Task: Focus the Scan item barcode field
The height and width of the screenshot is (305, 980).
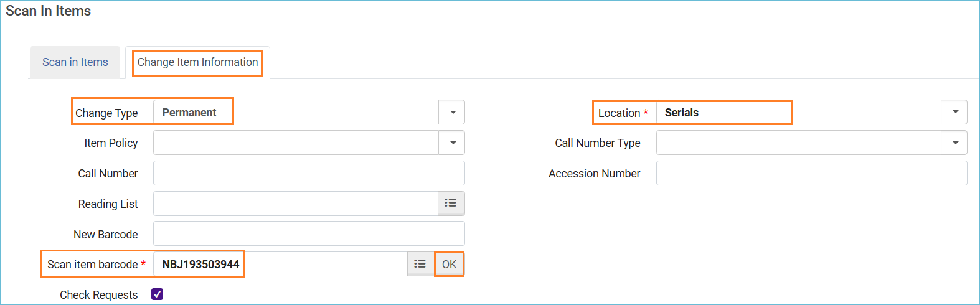Action: (280, 265)
